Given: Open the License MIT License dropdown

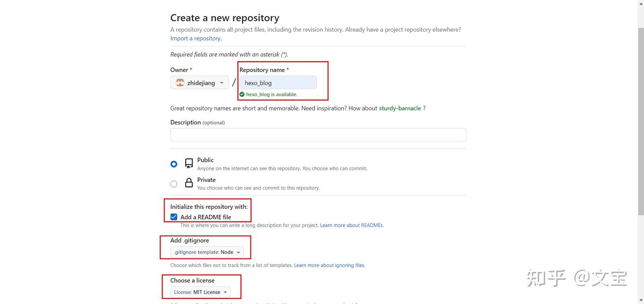Looking at the screenshot, I should (200, 292).
